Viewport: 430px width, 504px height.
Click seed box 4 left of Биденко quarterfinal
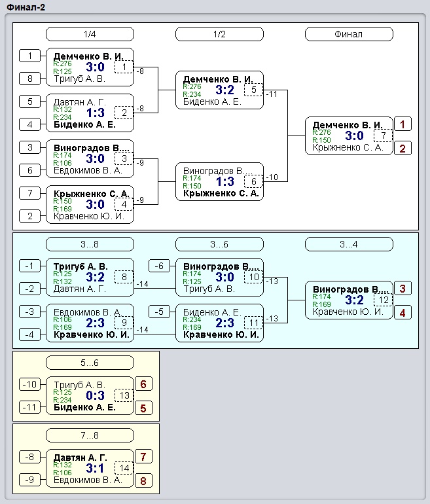(30, 124)
